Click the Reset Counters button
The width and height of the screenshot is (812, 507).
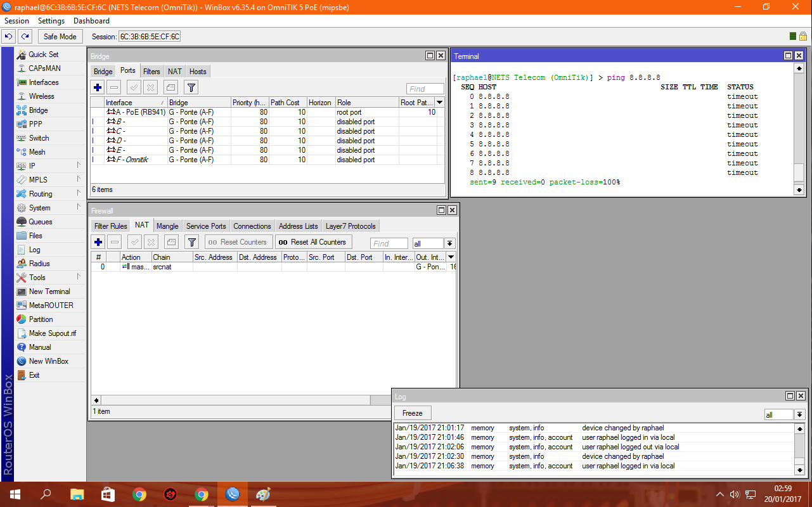[238, 242]
